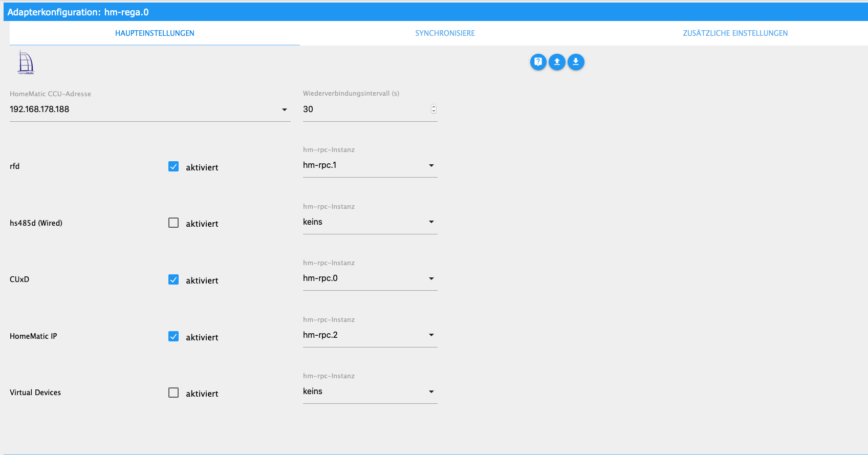Disable the rfd aktiviert checkbox
The height and width of the screenshot is (455, 868).
(x=173, y=166)
